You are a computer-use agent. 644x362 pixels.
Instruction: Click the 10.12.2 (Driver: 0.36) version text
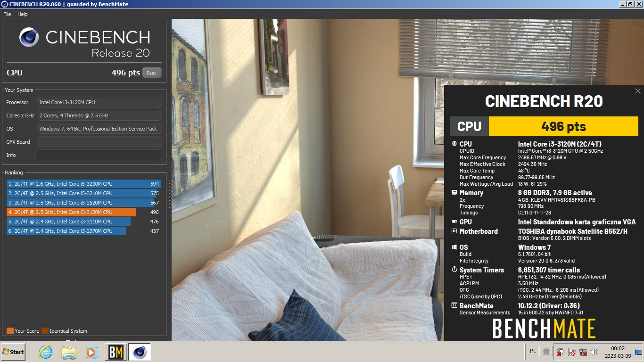(549, 306)
